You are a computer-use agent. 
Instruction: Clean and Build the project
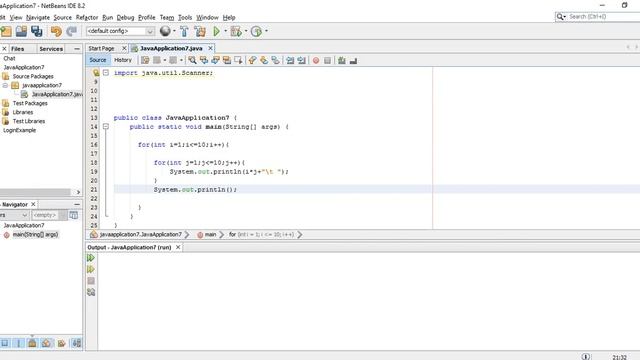(x=200, y=31)
